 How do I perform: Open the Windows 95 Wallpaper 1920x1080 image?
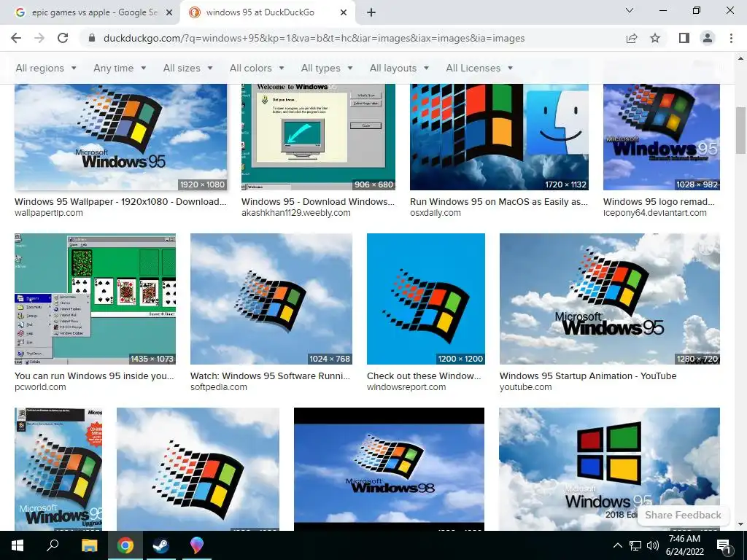[x=120, y=137]
